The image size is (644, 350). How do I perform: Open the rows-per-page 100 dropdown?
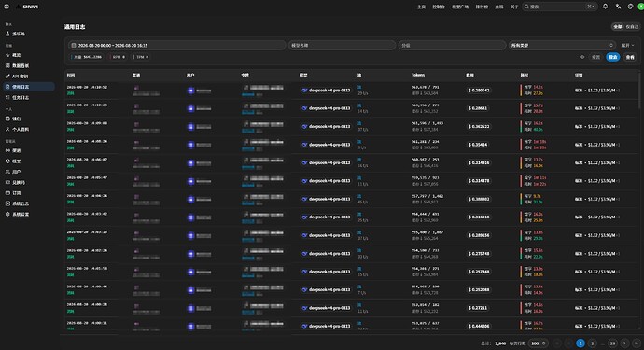(538, 343)
